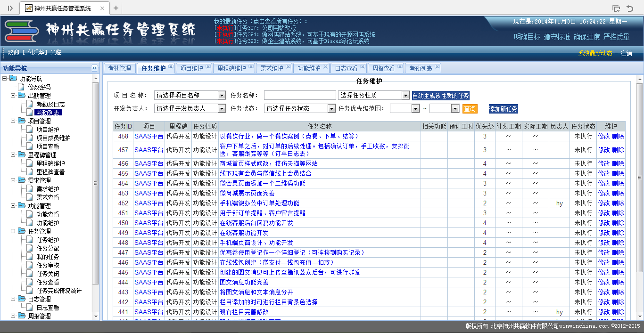Collapse the 功能导航 sidebar panel
This screenshot has width=644, height=333.
coord(94,68)
